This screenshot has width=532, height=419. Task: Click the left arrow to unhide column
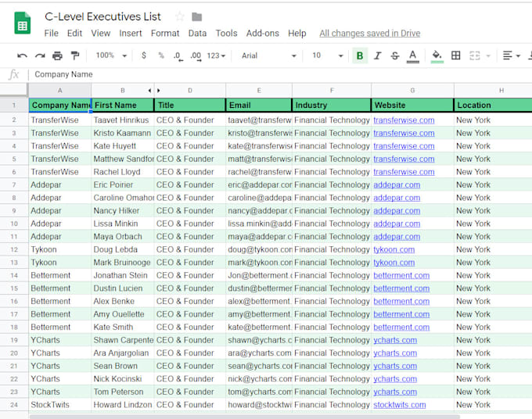point(149,91)
